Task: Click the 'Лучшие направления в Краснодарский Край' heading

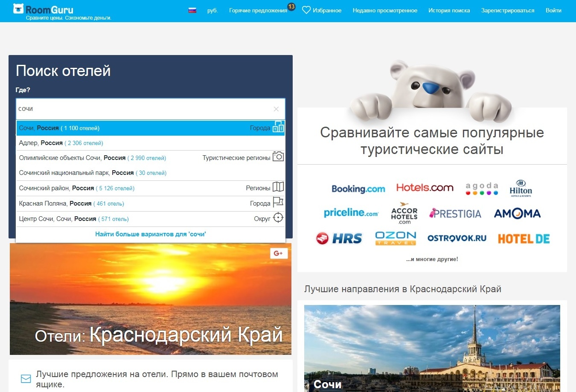Action: click(403, 289)
